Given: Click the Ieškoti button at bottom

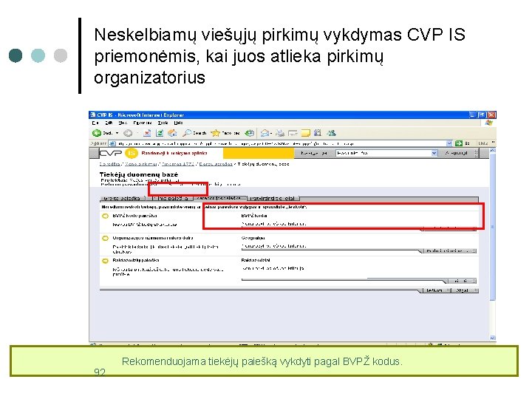Looking at the screenshot, I should coord(435,290).
